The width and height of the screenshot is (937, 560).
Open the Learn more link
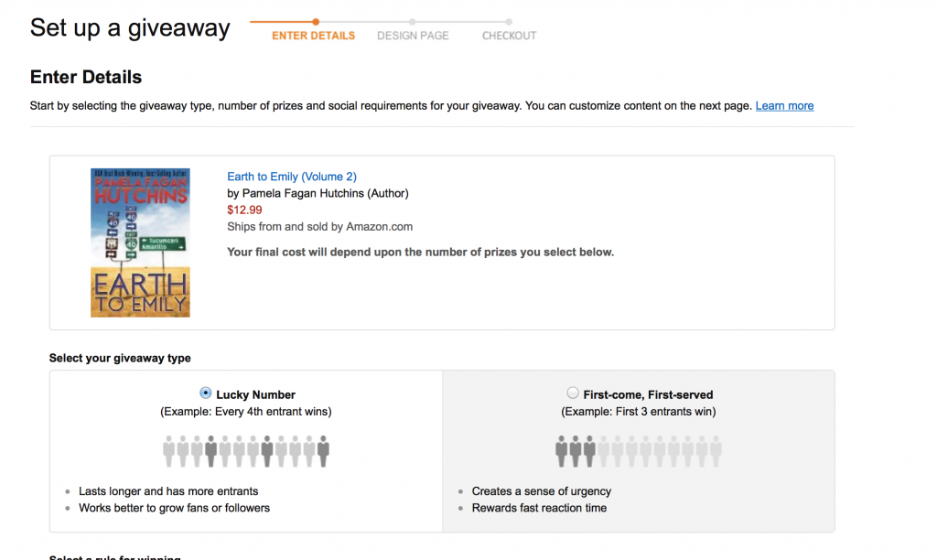pos(784,106)
